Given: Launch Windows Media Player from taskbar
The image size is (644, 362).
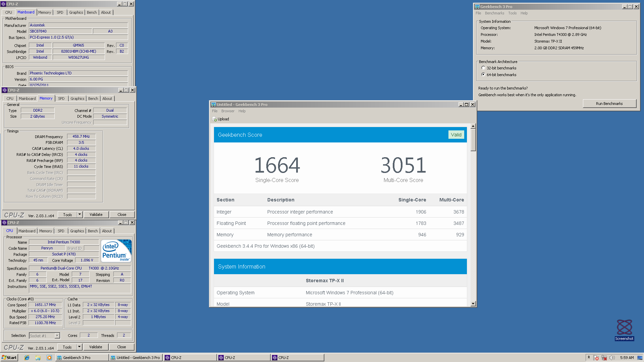Looking at the screenshot, I should (49, 358).
